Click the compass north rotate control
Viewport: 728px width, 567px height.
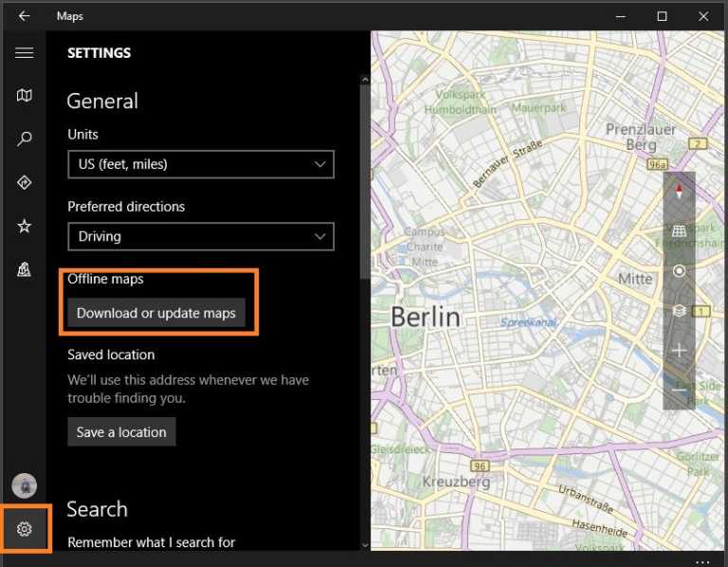point(679,191)
